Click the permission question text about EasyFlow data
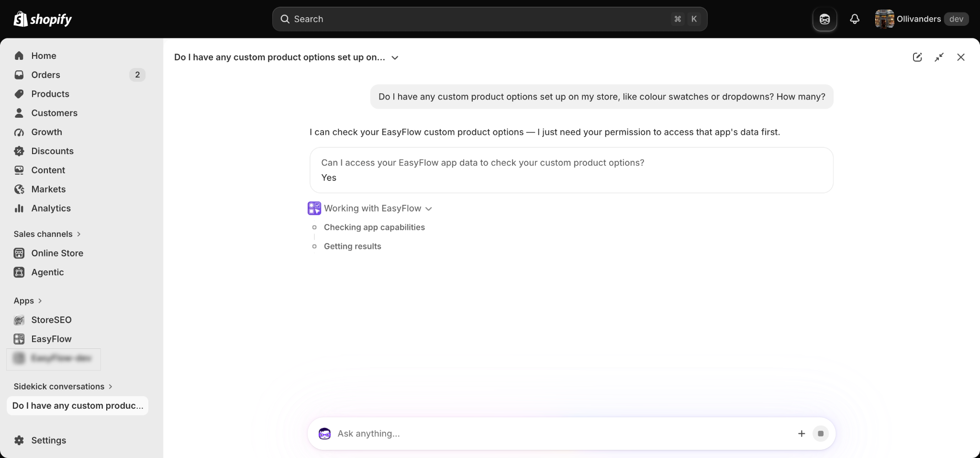This screenshot has height=458, width=980. (x=483, y=163)
